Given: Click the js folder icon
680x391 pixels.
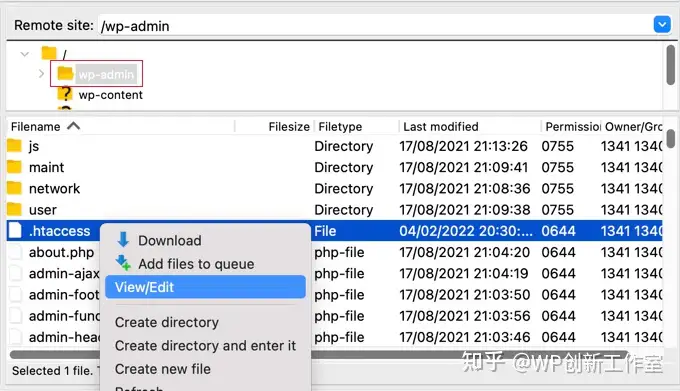Looking at the screenshot, I should pyautogui.click(x=14, y=146).
